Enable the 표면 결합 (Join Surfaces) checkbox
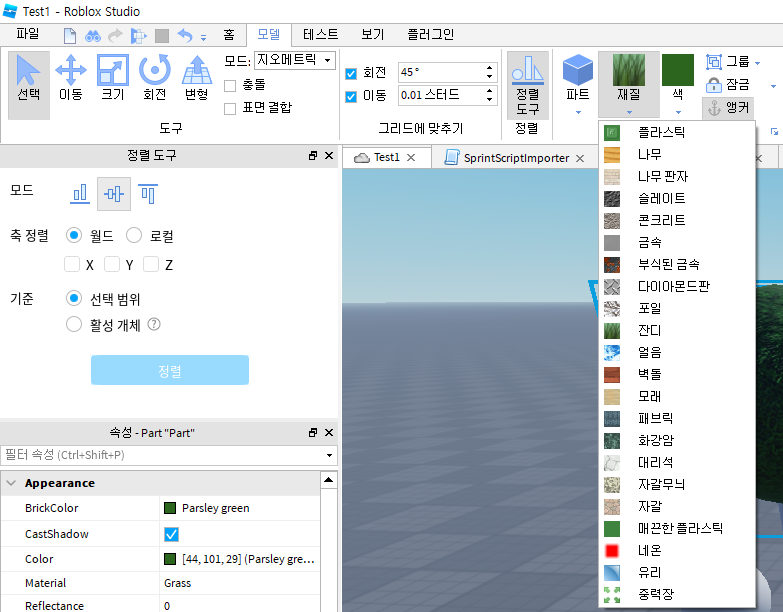Image resolution: width=783 pixels, height=612 pixels. 230,109
